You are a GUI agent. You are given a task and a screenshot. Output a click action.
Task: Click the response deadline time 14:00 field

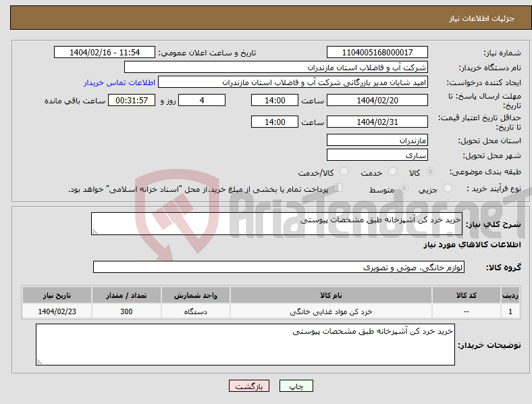pos(275,100)
